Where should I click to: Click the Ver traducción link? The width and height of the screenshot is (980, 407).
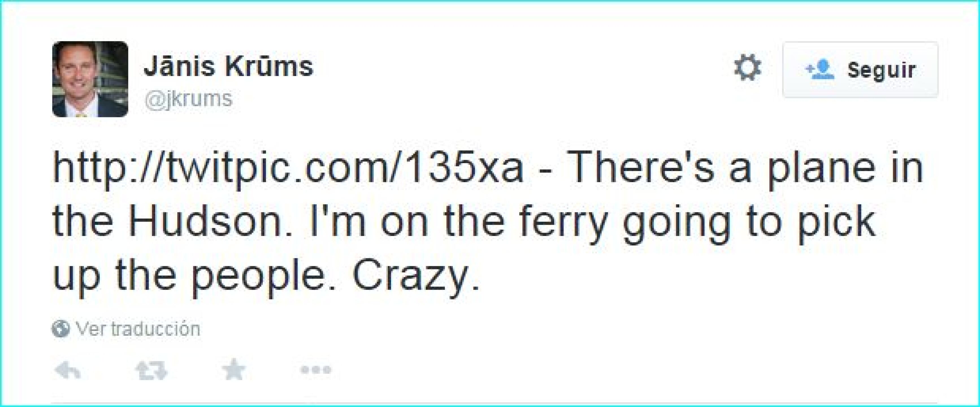click(x=138, y=329)
